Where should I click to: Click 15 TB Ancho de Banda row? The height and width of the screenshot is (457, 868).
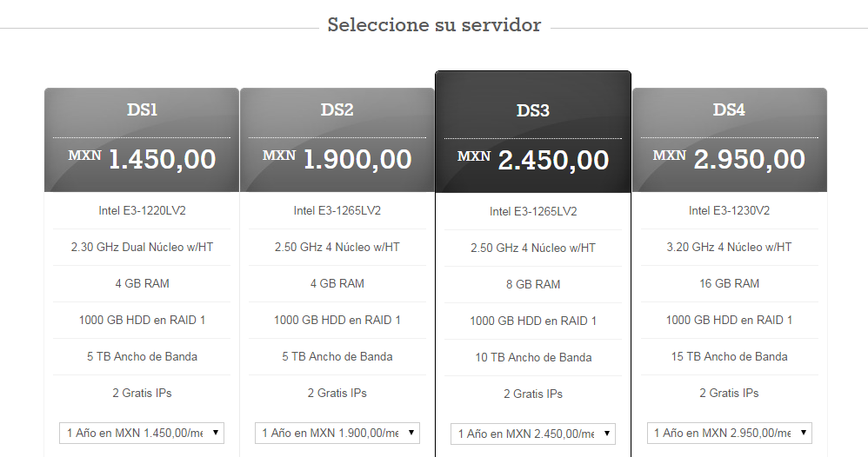click(729, 357)
